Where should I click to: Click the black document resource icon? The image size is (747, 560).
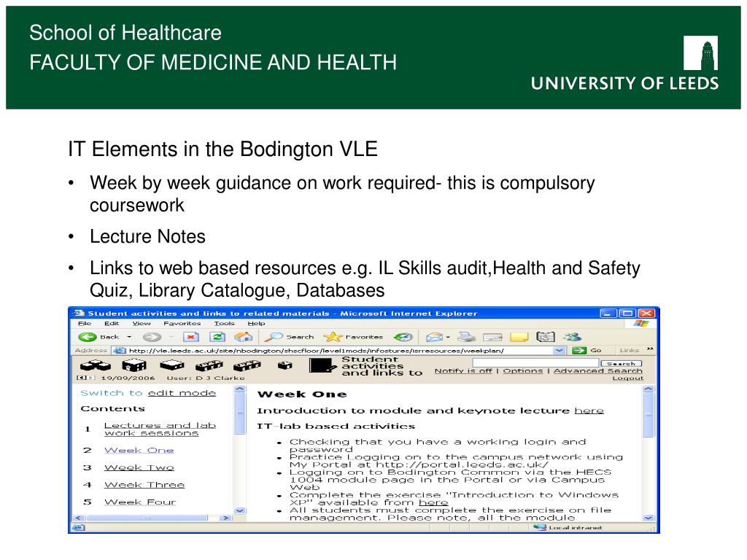click(322, 366)
